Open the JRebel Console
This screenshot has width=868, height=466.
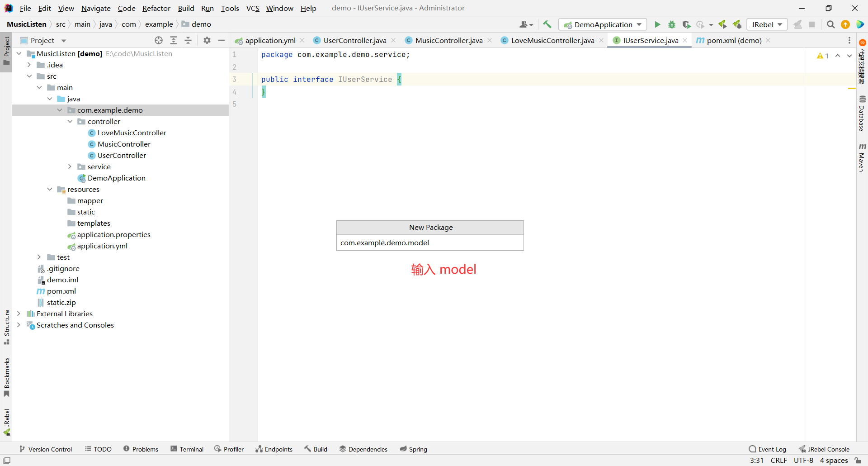click(824, 449)
